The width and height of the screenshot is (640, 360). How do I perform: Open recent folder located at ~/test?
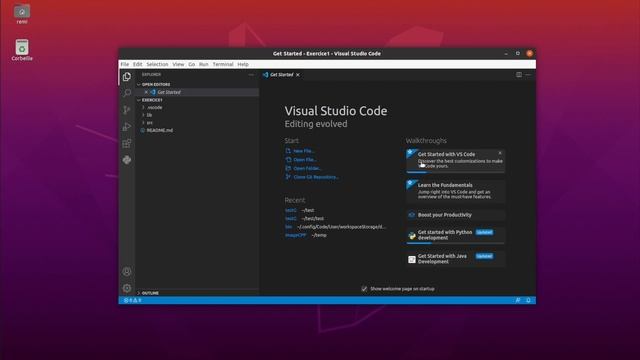click(x=291, y=210)
